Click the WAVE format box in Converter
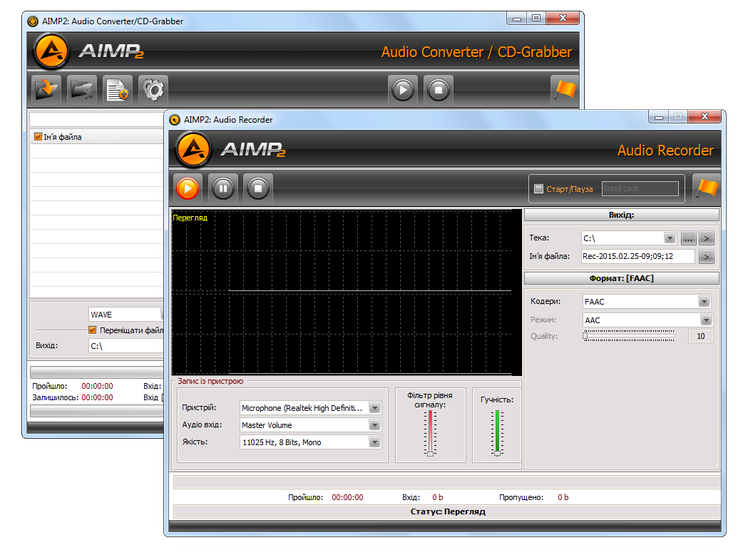 point(126,314)
